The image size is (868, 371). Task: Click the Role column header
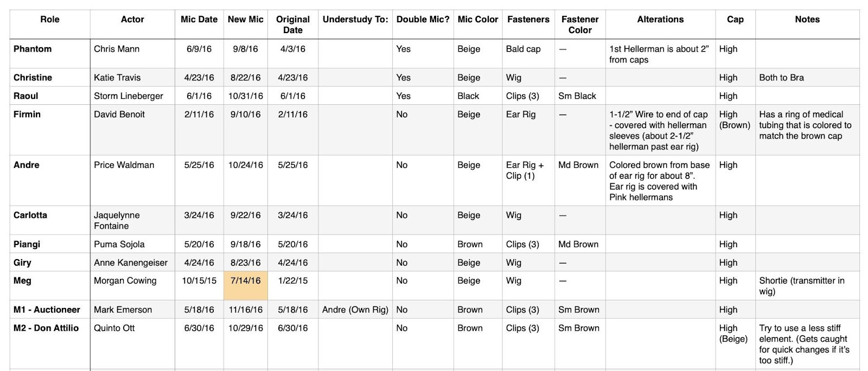point(49,20)
